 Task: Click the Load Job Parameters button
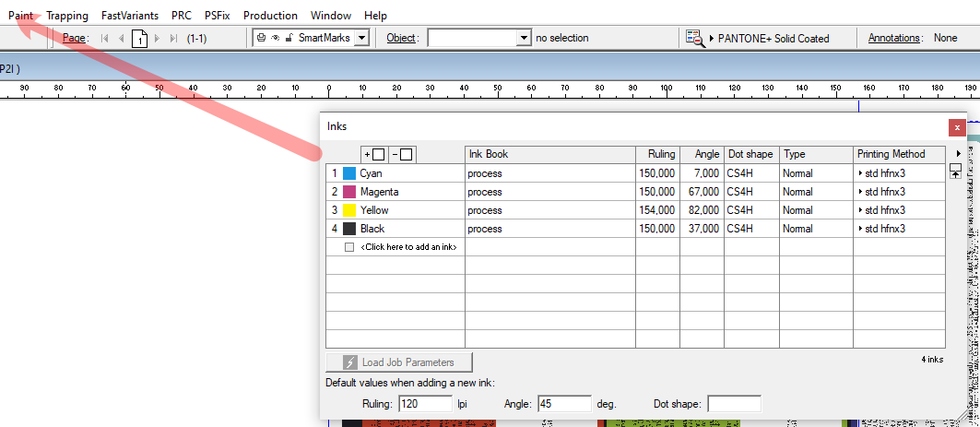[399, 362]
